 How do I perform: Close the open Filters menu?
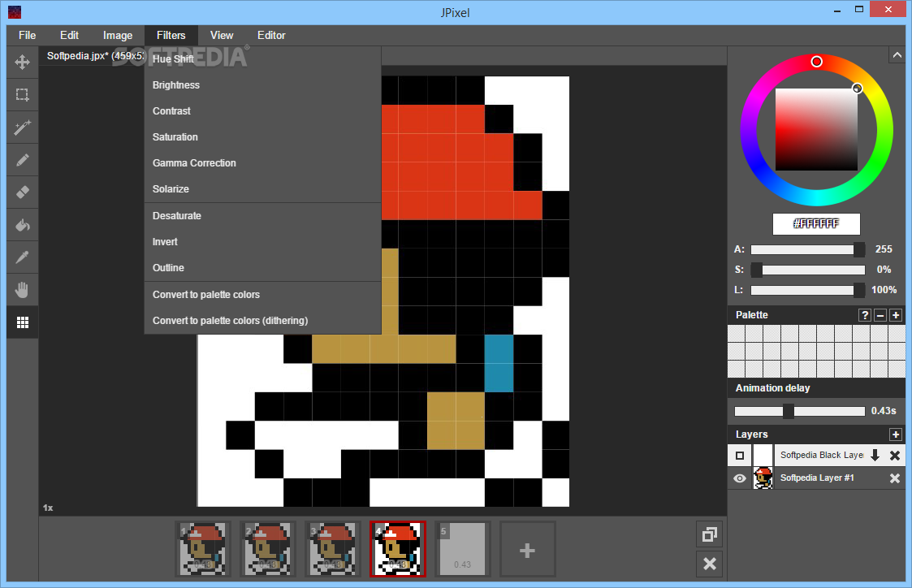click(171, 36)
